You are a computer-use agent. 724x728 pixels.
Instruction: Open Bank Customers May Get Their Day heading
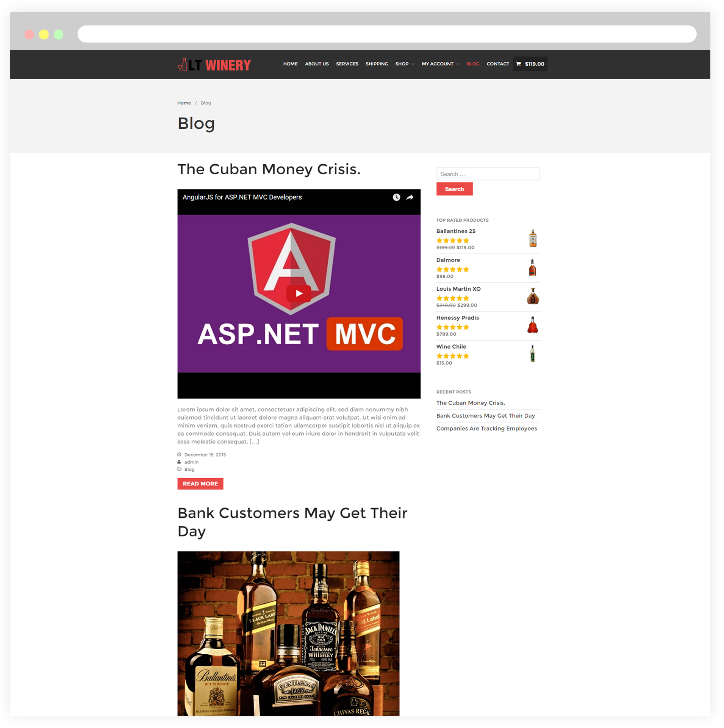pos(292,522)
